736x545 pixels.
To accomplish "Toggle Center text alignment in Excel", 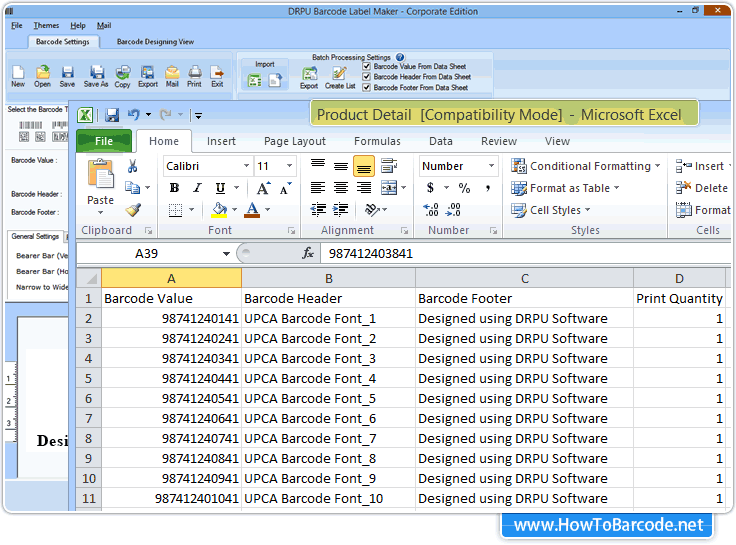I will 341,188.
